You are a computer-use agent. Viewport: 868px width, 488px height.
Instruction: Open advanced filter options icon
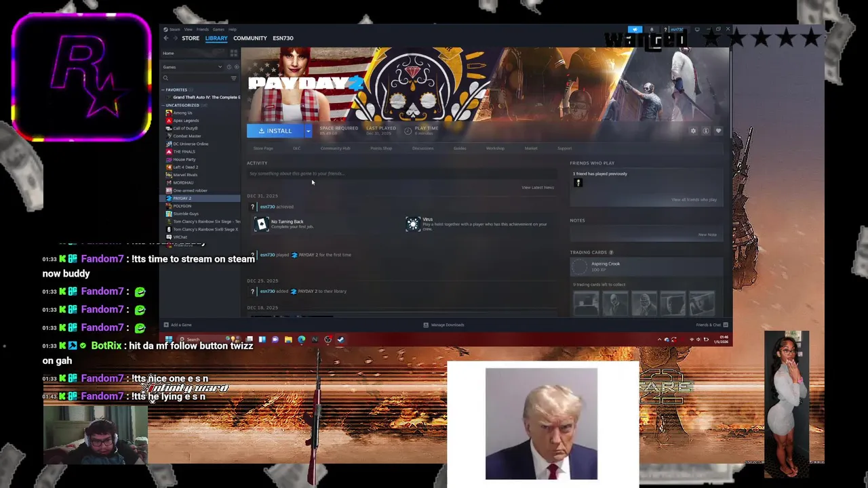point(234,78)
